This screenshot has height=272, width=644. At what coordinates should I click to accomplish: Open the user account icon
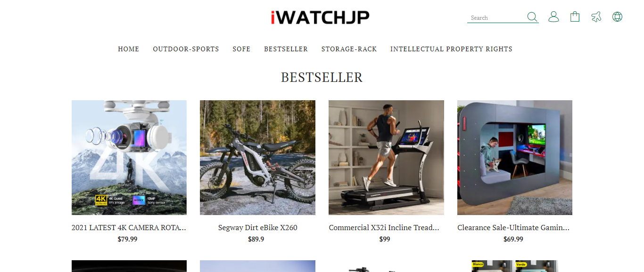(x=553, y=17)
